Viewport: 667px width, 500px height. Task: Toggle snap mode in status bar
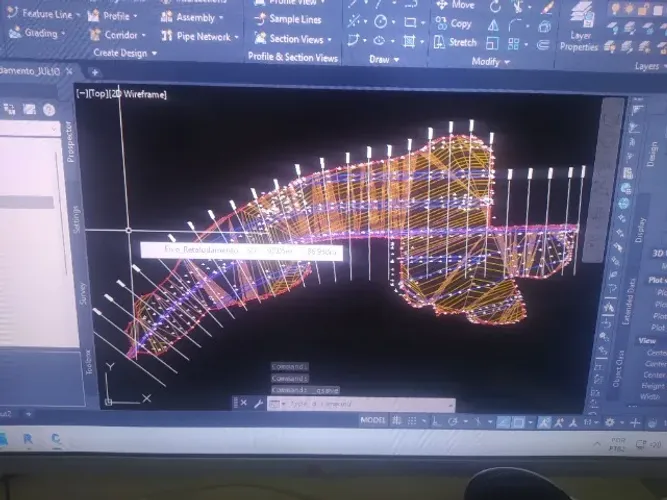[412, 421]
